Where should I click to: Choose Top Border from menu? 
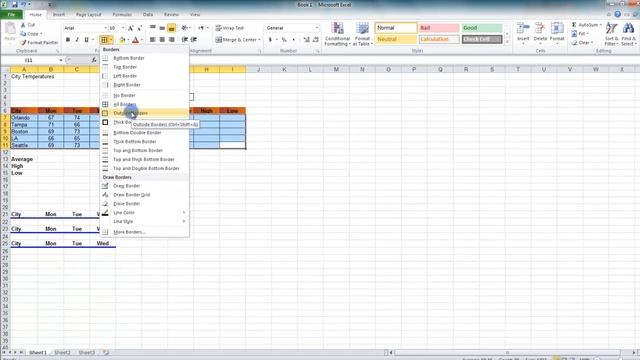(x=144, y=67)
